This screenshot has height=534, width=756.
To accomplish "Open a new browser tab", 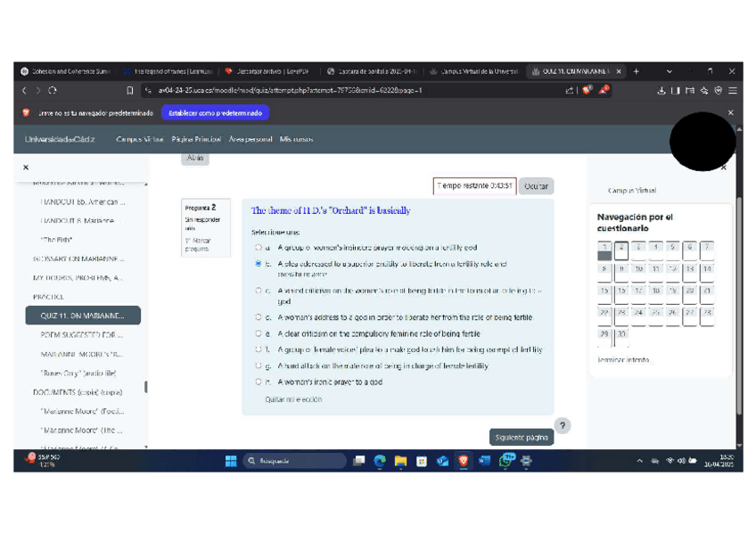I will 637,71.
